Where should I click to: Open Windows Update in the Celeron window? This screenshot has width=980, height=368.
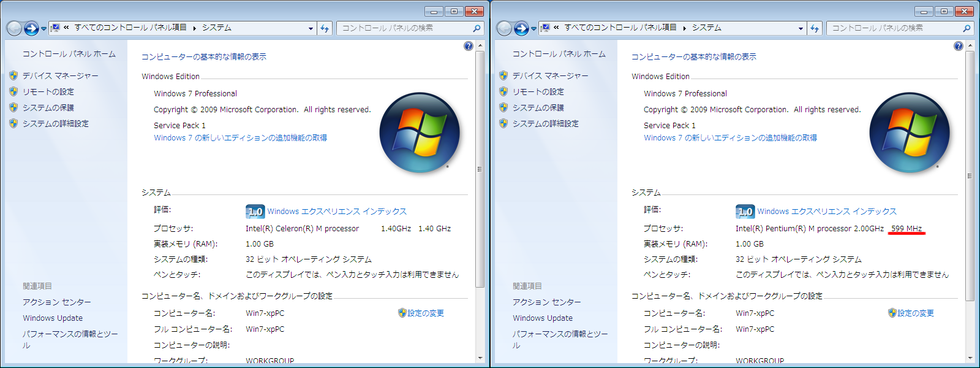(x=53, y=318)
